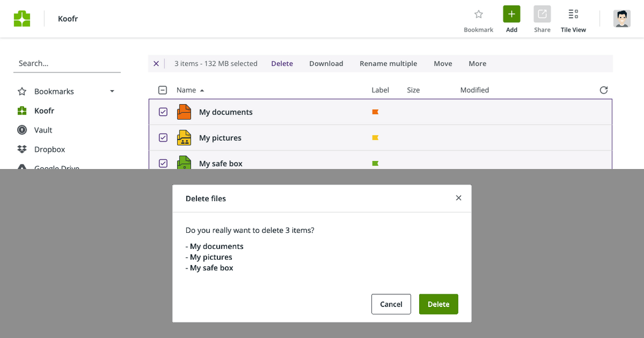Click the green Add plus button
The width and height of the screenshot is (644, 338).
(x=512, y=14)
